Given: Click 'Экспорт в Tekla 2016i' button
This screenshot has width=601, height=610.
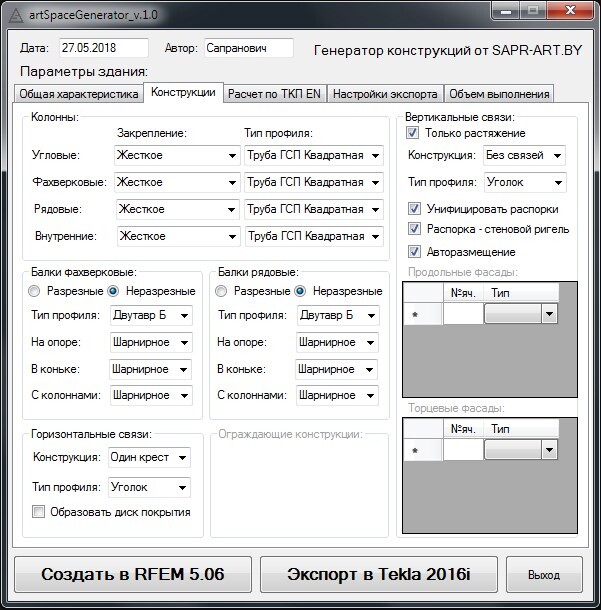Looking at the screenshot, I should 378,575.
